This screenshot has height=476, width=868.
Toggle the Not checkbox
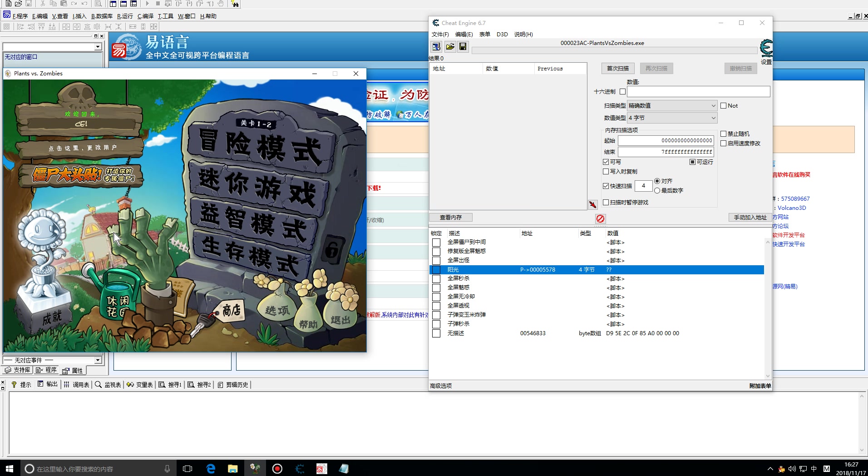tap(724, 106)
